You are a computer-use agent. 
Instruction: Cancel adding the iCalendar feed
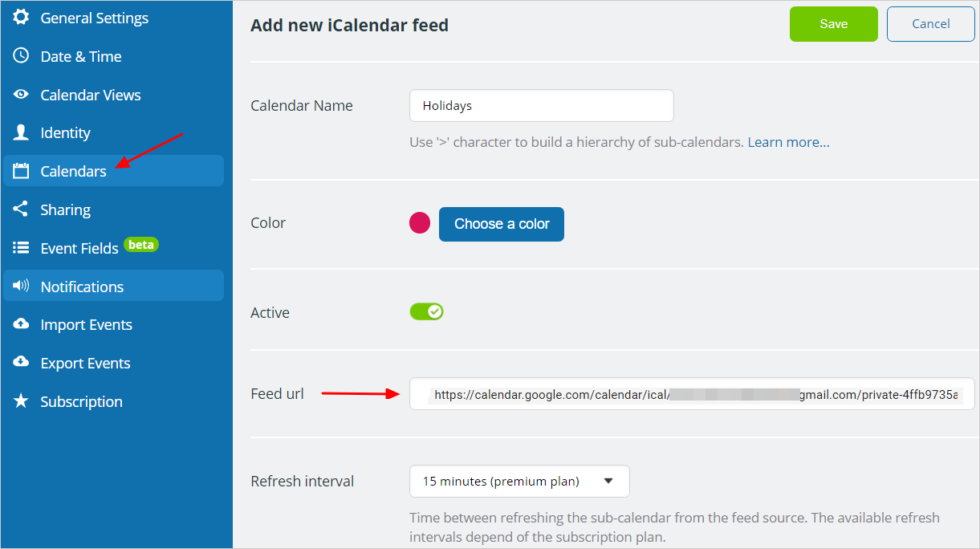point(931,24)
